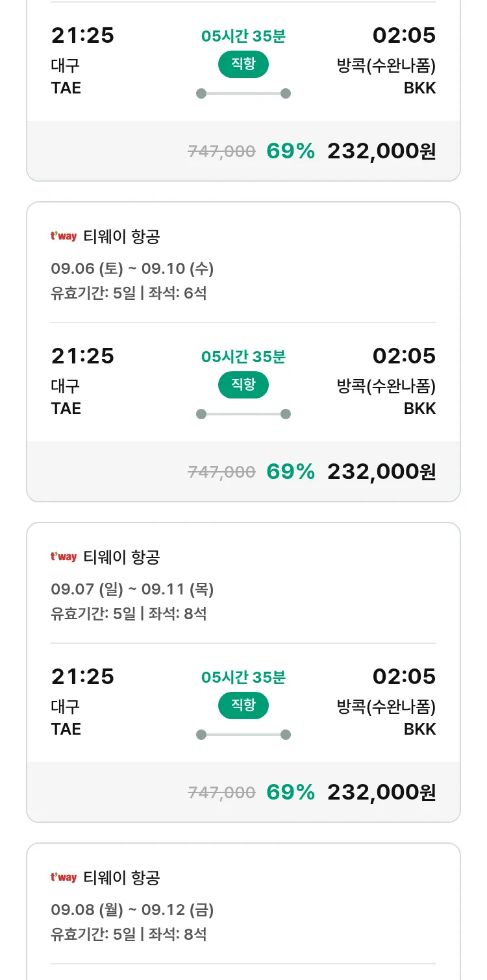Tap 유효기간: 5일 | 좌석: 6석 info line
The width and height of the screenshot is (487, 980).
pos(129,293)
